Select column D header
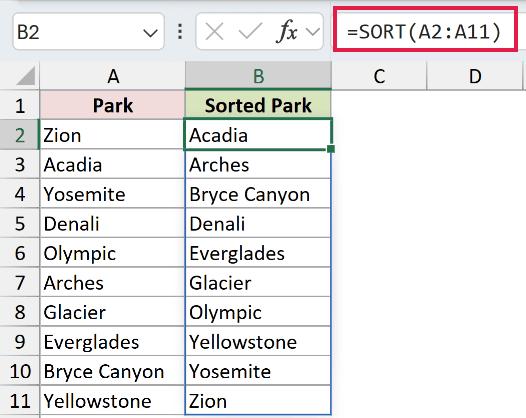This screenshot has height=418, width=526. (x=475, y=76)
